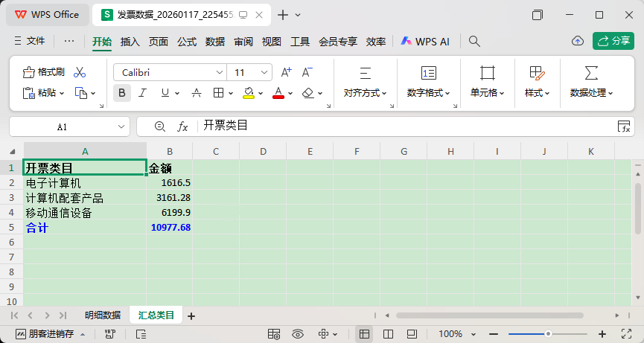Switch to the 数据 (Data) tab
The height and width of the screenshot is (343, 644).
point(215,42)
